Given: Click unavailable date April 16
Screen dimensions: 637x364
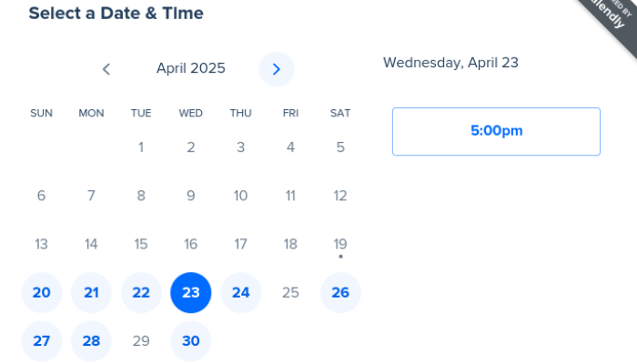Looking at the screenshot, I should click(191, 244).
